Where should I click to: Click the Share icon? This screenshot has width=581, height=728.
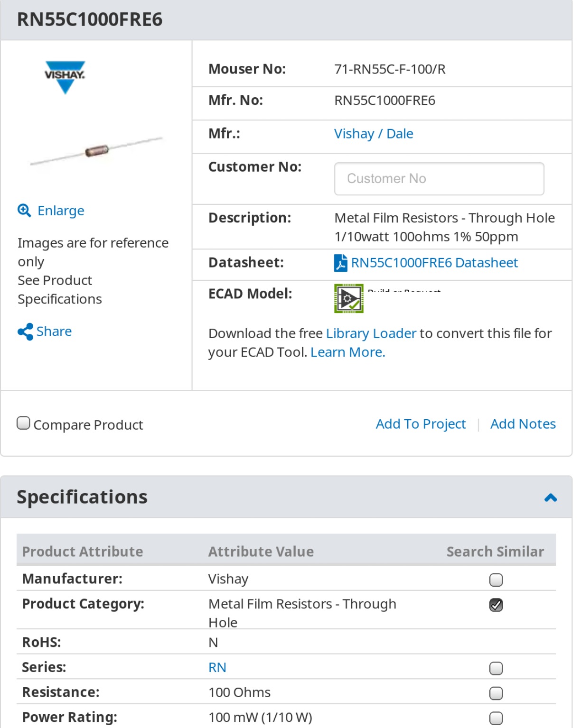25,332
